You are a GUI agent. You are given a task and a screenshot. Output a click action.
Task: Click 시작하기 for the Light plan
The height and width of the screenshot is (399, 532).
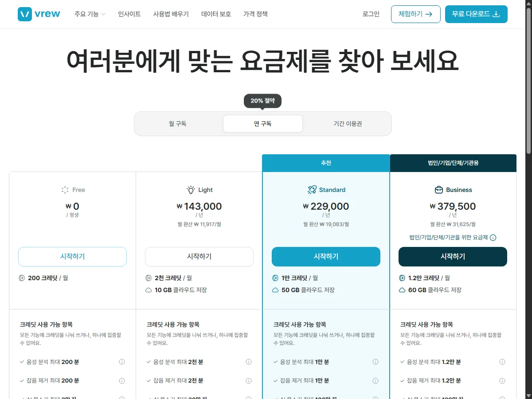point(199,257)
